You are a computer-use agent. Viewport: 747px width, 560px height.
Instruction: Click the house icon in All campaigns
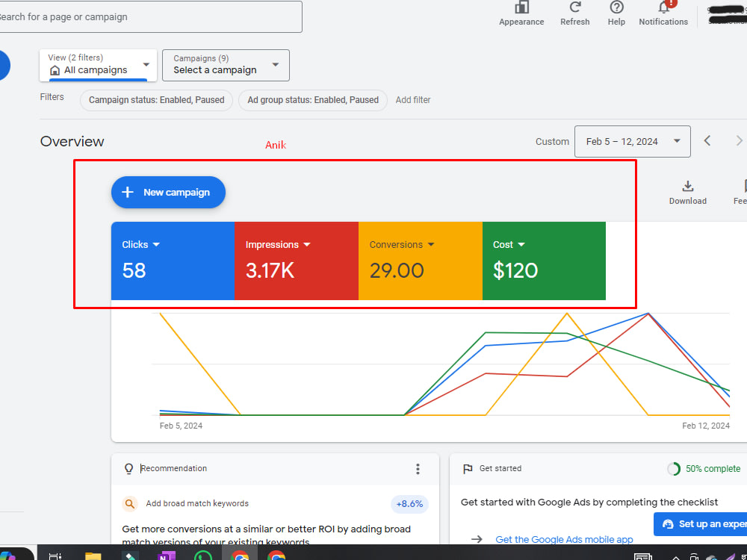[55, 70]
